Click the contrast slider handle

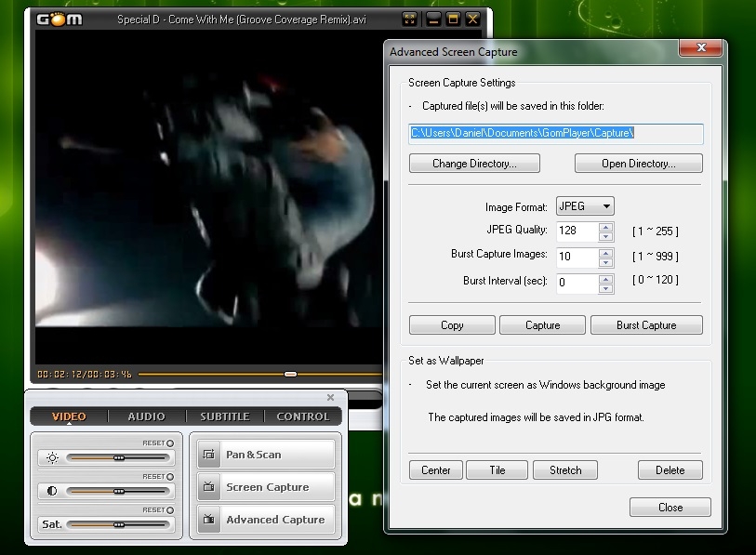click(119, 492)
